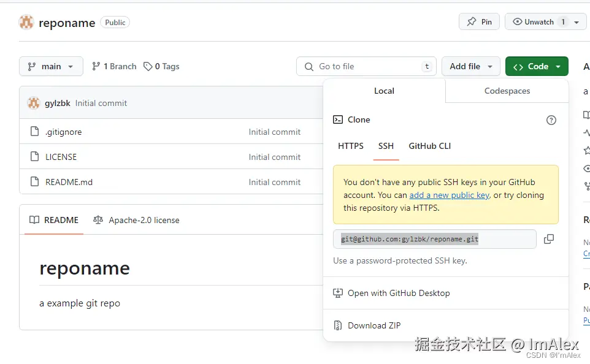The image size is (590, 364).
Task: Open the Initial commit message in header row
Action: click(x=101, y=103)
